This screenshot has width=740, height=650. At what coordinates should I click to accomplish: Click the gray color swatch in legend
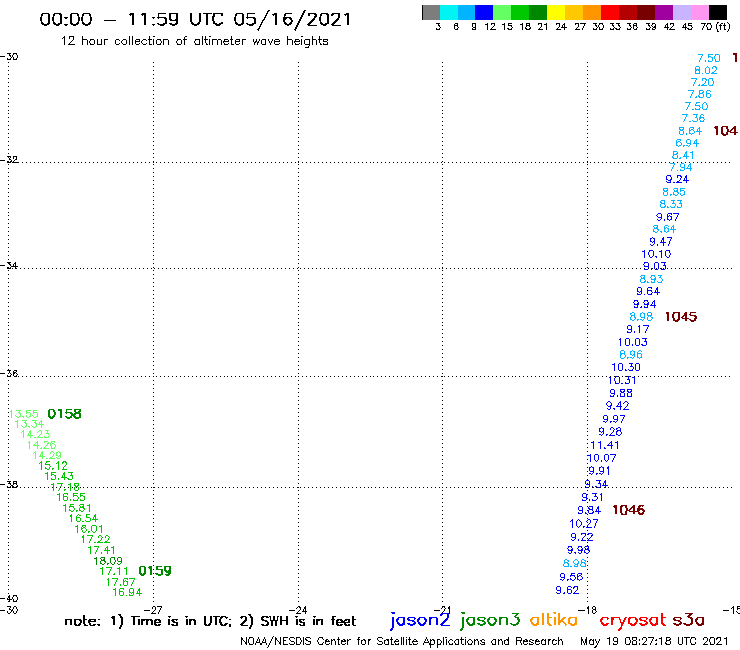pos(431,12)
